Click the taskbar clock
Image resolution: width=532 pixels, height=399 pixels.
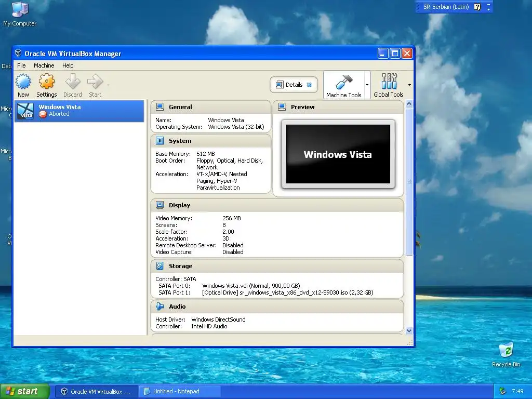coord(517,392)
